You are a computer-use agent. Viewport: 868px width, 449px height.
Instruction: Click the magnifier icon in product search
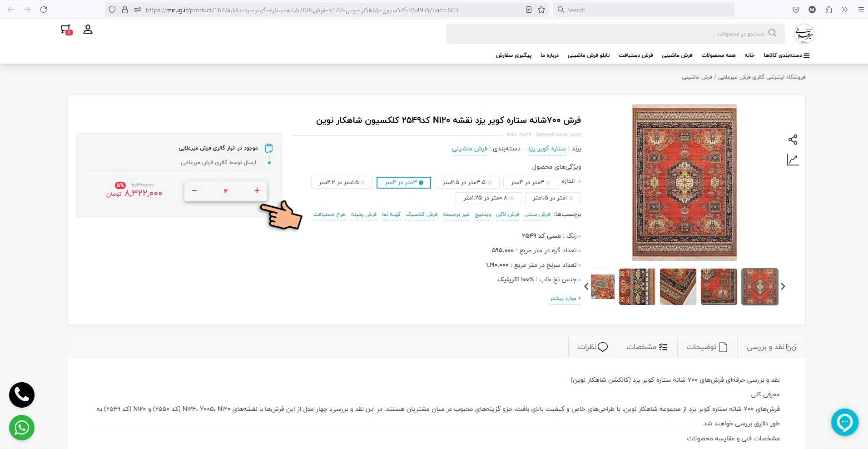point(772,33)
